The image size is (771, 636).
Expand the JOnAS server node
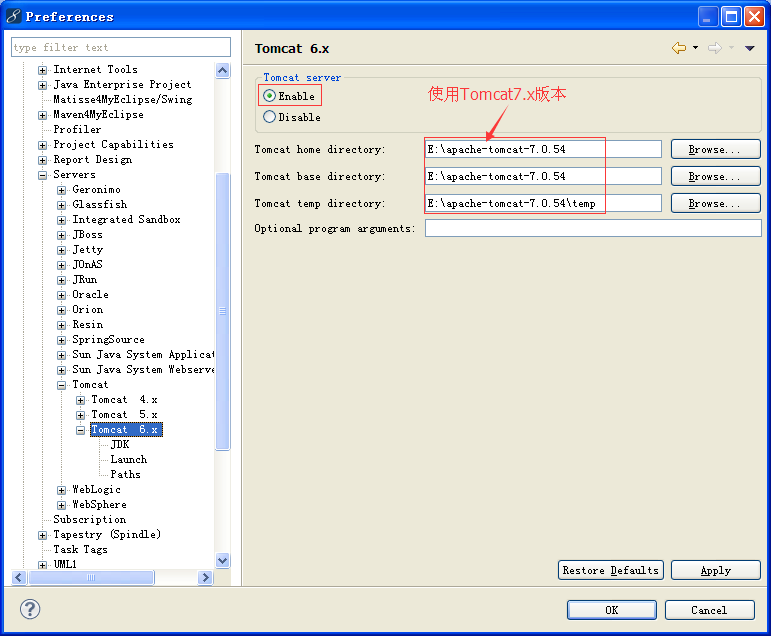61,265
